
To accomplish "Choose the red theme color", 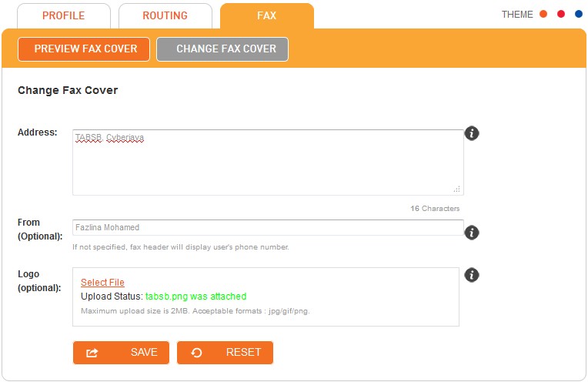I will coord(561,15).
